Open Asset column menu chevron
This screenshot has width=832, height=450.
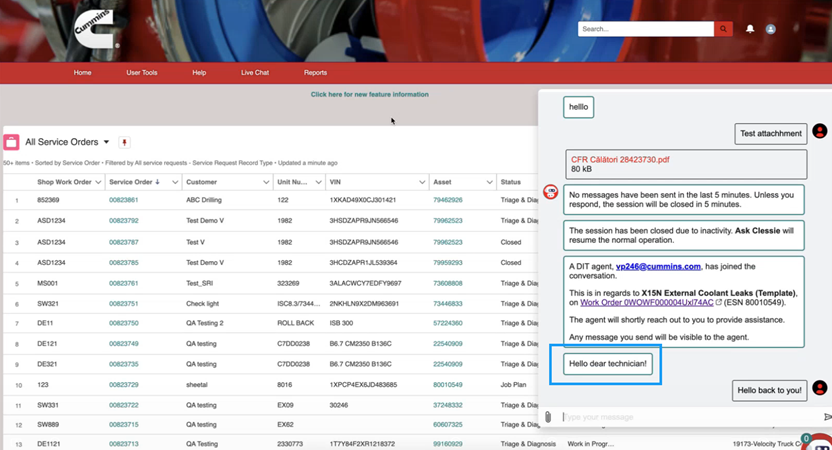click(489, 183)
